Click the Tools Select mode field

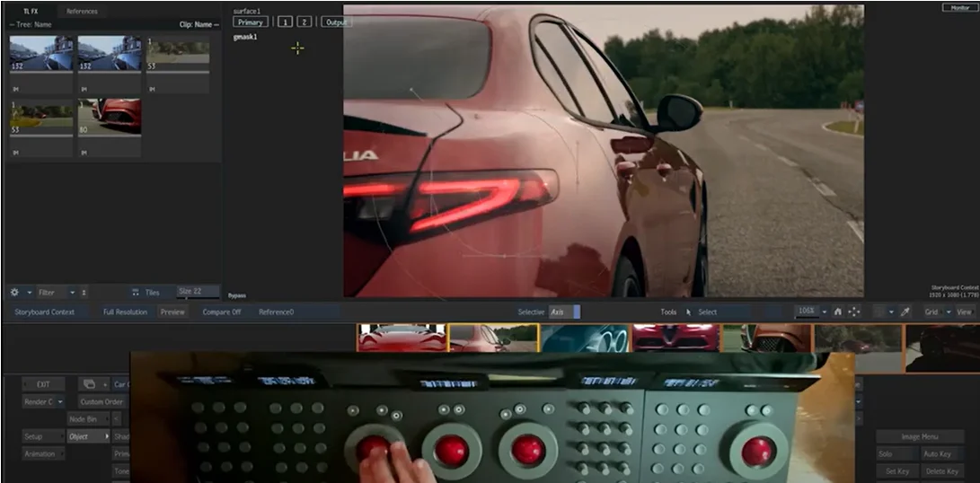pyautogui.click(x=723, y=312)
